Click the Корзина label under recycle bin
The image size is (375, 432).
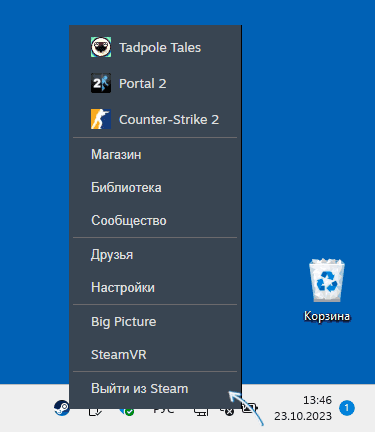pyautogui.click(x=327, y=316)
